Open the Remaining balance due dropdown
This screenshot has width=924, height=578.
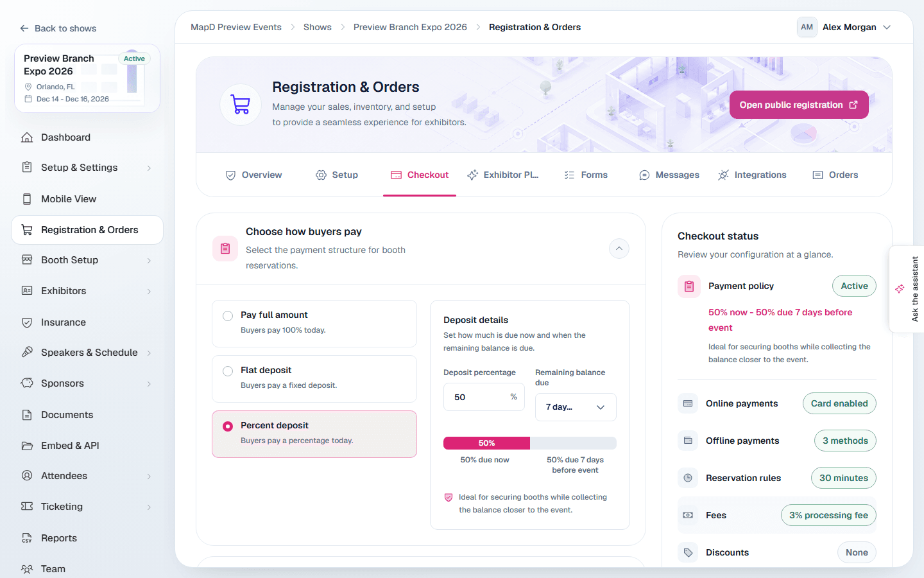(x=576, y=407)
